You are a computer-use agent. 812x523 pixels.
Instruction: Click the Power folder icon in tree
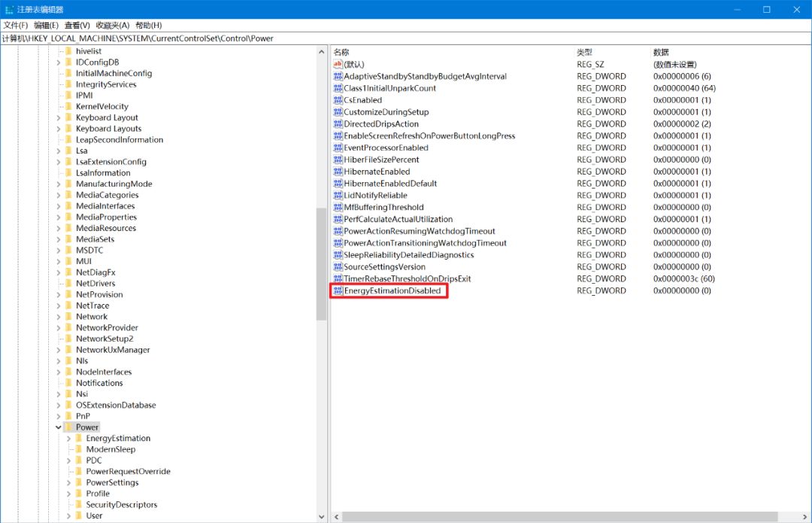click(68, 427)
